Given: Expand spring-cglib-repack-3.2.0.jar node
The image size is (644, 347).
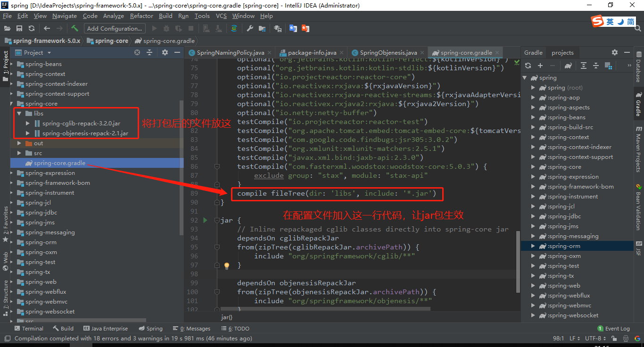Looking at the screenshot, I should (x=28, y=124).
